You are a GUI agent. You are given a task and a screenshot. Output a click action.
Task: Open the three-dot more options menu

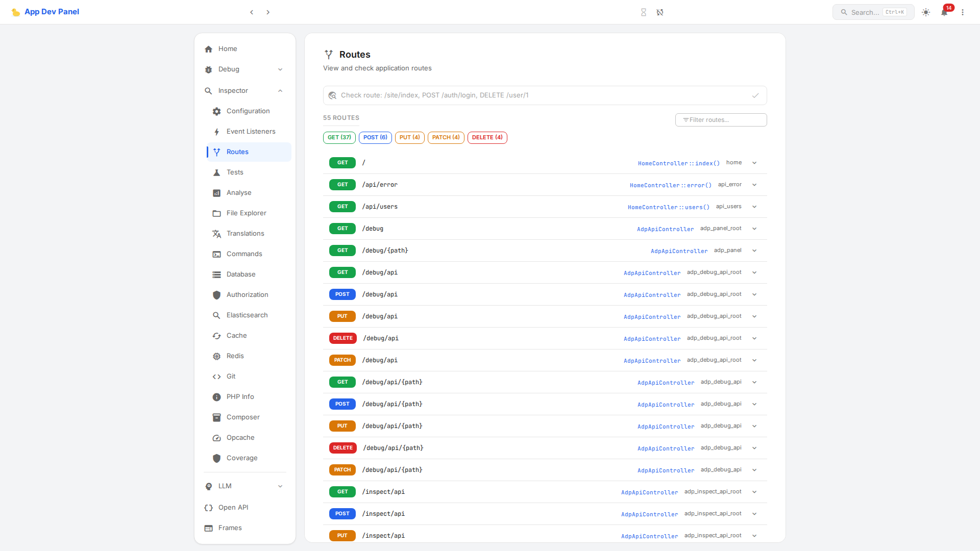963,12
